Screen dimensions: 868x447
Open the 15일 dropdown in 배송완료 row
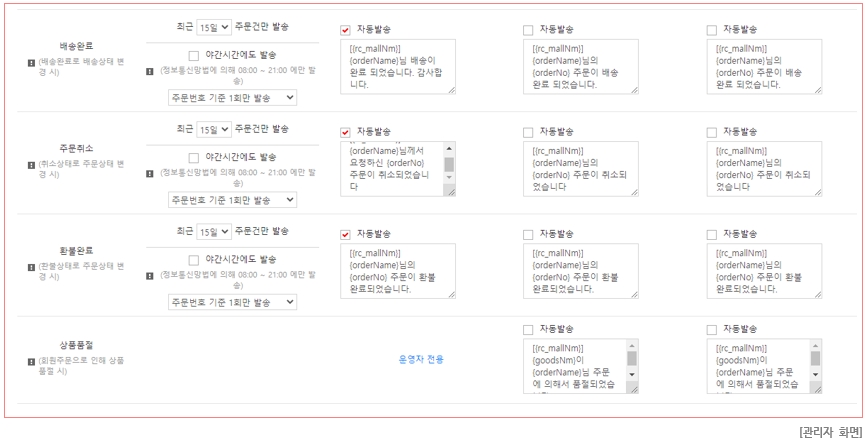click(213, 27)
